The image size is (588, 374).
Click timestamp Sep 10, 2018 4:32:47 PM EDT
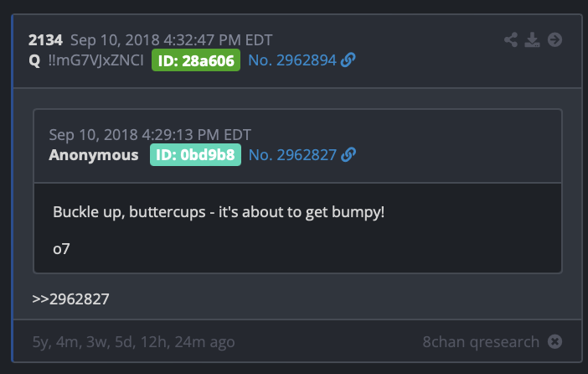(172, 39)
